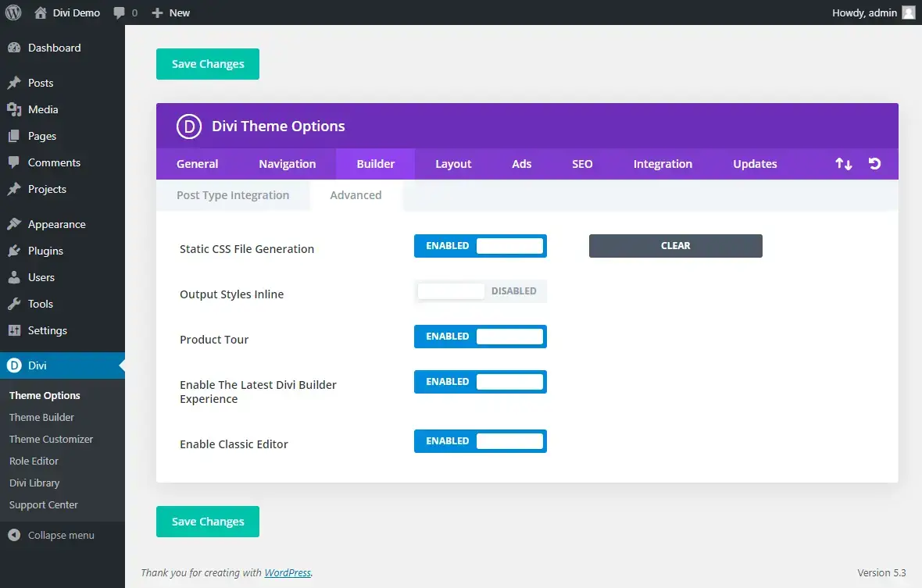The height and width of the screenshot is (588, 922).
Task: Click the Divi Demo home icon
Action: (41, 12)
